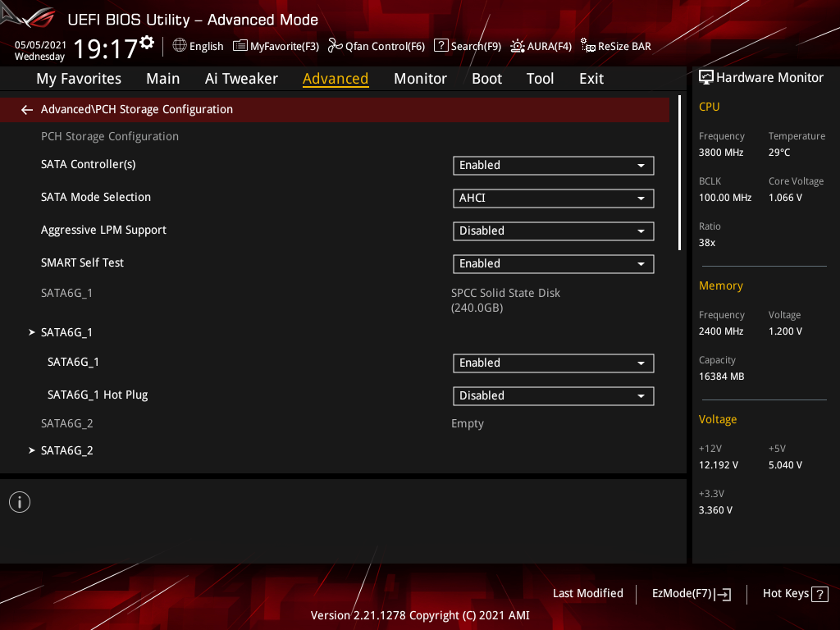Image resolution: width=840 pixels, height=630 pixels.
Task: Toggle the SMART Self Test setting
Action: click(553, 264)
